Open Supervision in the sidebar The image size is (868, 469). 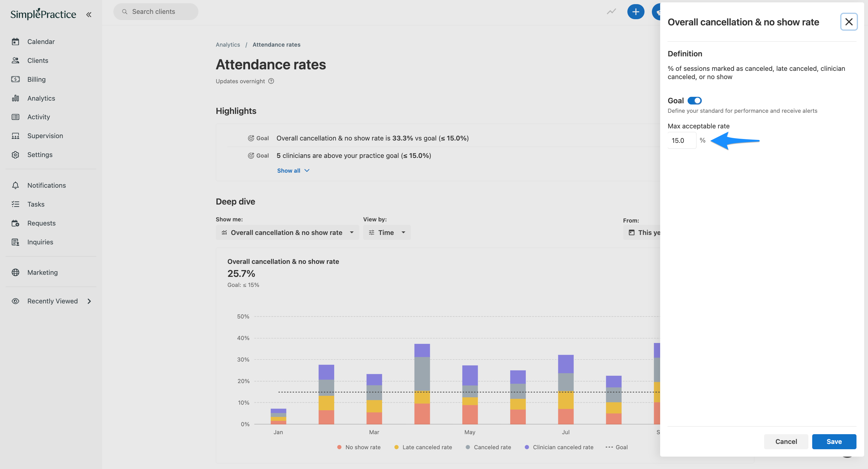45,136
